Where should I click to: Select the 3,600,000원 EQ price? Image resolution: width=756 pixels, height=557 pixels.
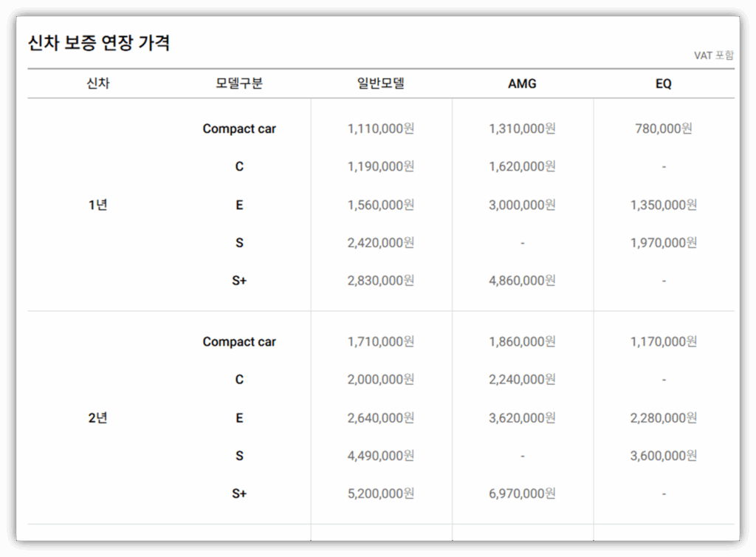pos(663,456)
